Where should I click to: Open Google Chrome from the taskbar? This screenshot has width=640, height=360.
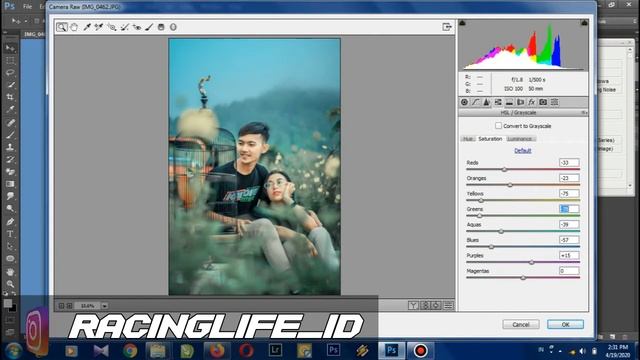coord(130,351)
